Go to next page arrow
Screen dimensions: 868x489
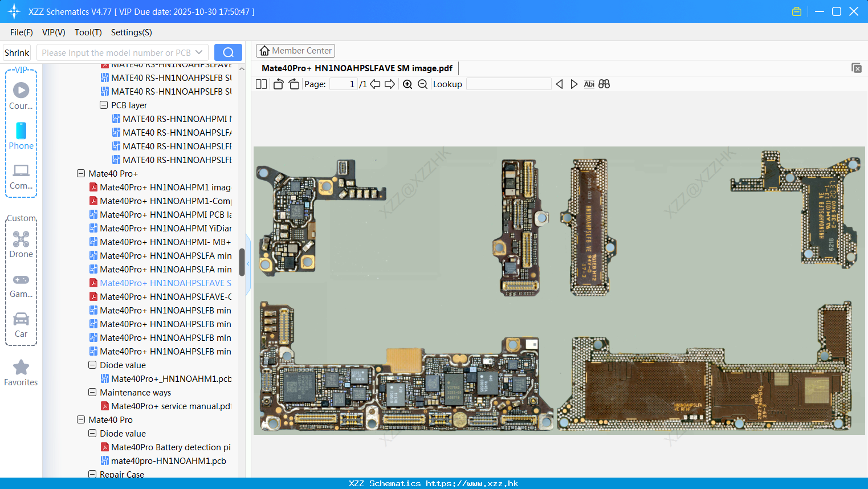(x=390, y=84)
